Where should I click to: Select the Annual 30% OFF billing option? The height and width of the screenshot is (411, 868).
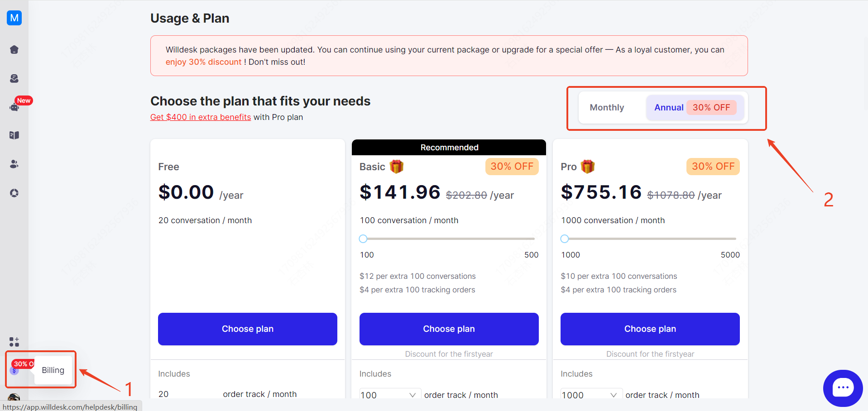click(x=695, y=107)
